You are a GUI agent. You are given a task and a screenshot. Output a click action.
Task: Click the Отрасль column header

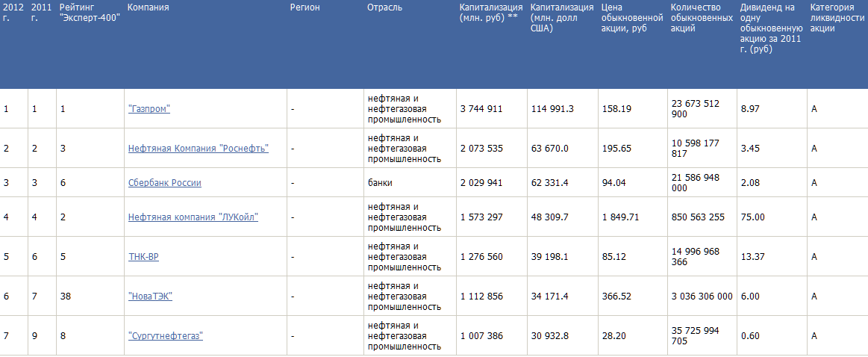click(384, 7)
